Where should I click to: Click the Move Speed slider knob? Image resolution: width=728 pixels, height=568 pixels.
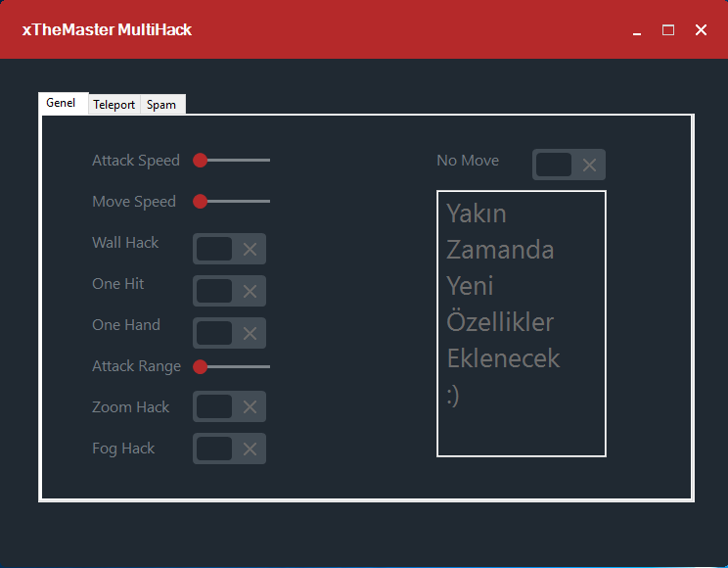coord(201,202)
